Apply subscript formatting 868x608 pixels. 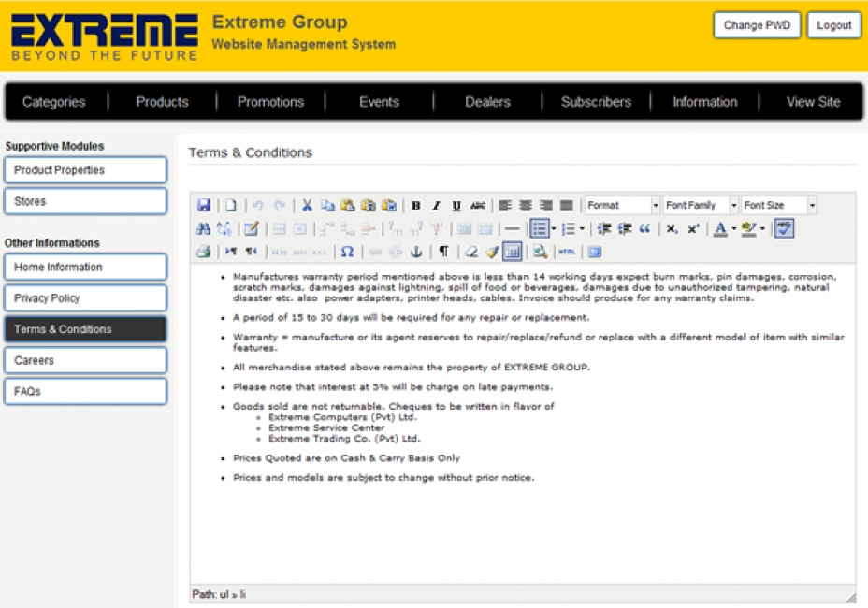pos(672,228)
